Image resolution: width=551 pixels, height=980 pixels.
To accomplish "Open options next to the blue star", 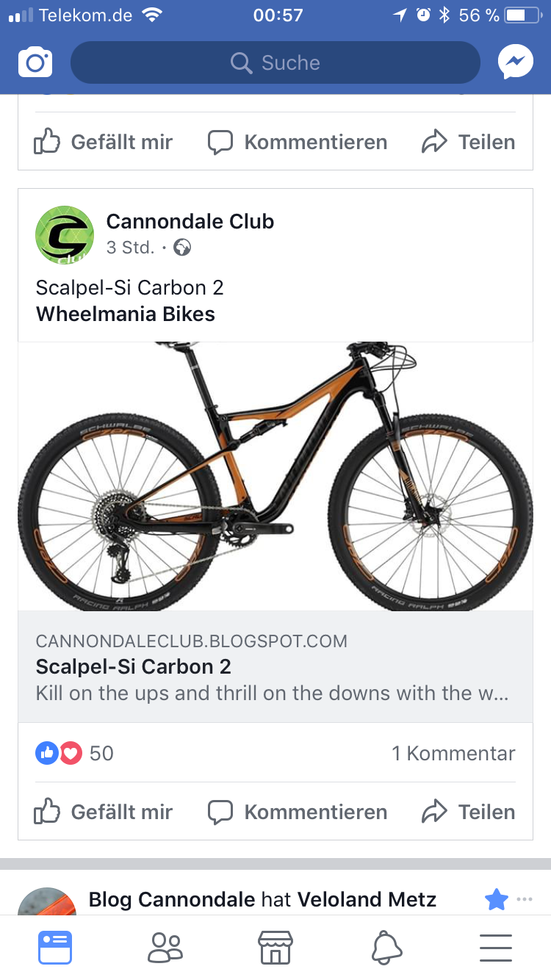I will [x=524, y=899].
